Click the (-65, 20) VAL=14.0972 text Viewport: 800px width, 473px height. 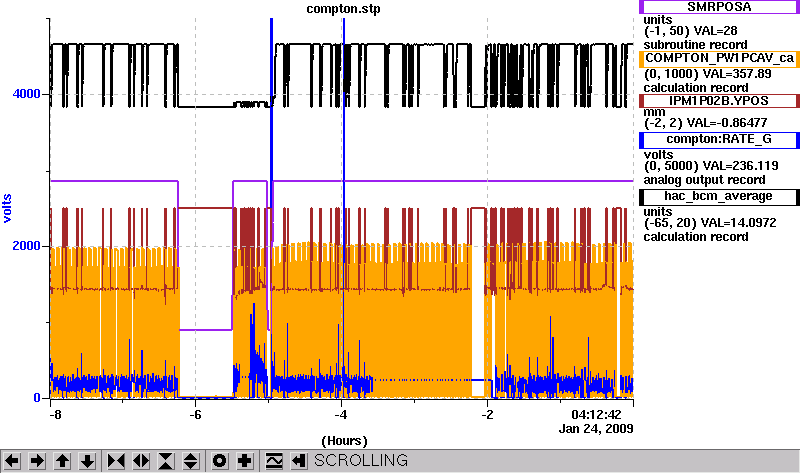tap(710, 223)
